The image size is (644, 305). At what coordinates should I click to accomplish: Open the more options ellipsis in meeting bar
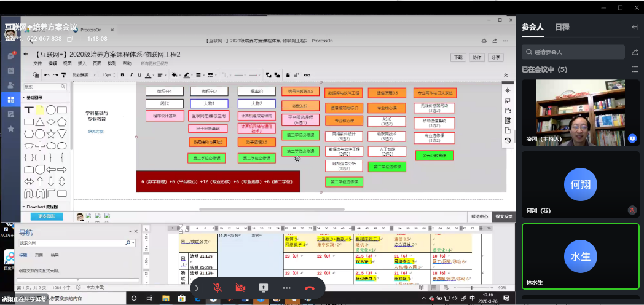286,287
